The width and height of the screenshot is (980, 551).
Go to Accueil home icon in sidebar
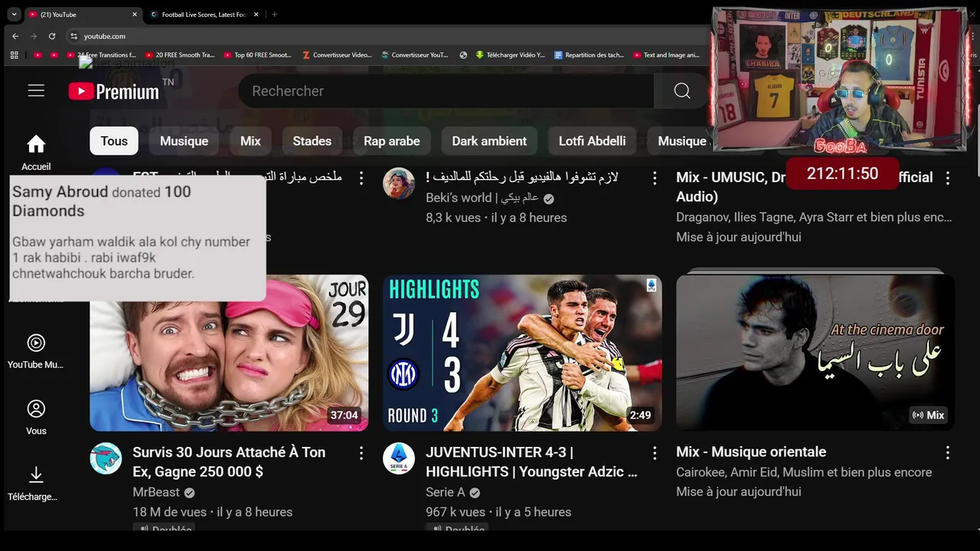pyautogui.click(x=36, y=152)
